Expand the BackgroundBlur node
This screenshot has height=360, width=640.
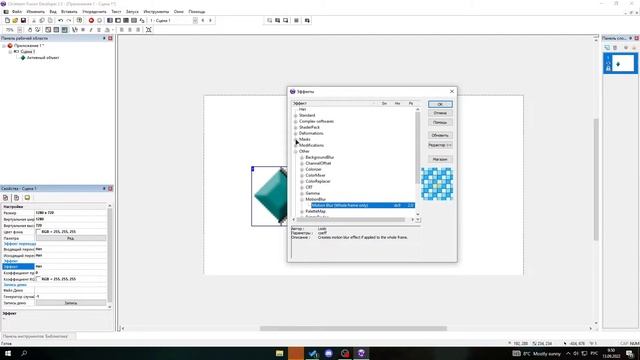(302, 158)
